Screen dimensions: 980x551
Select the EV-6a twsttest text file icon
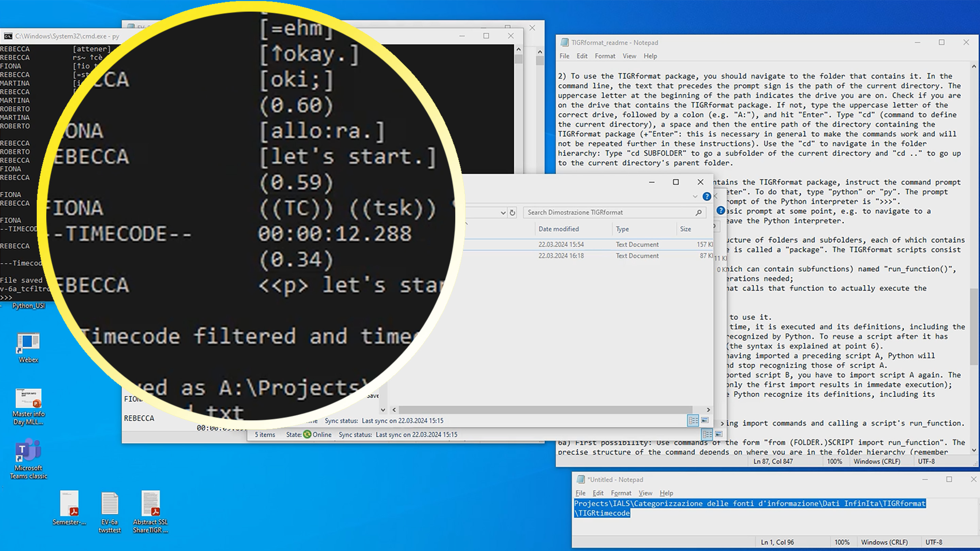[x=110, y=512]
